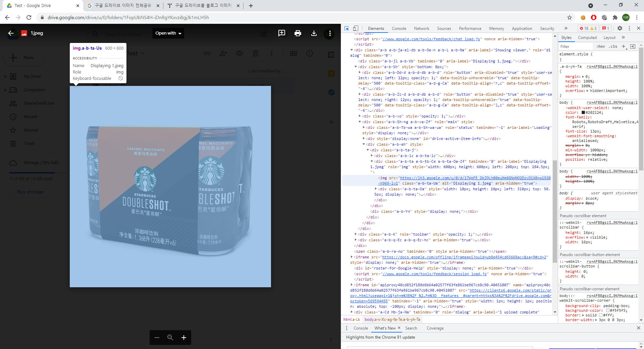Open DevTools customize menu dots
The width and height of the screenshot is (644, 349).
629,29
